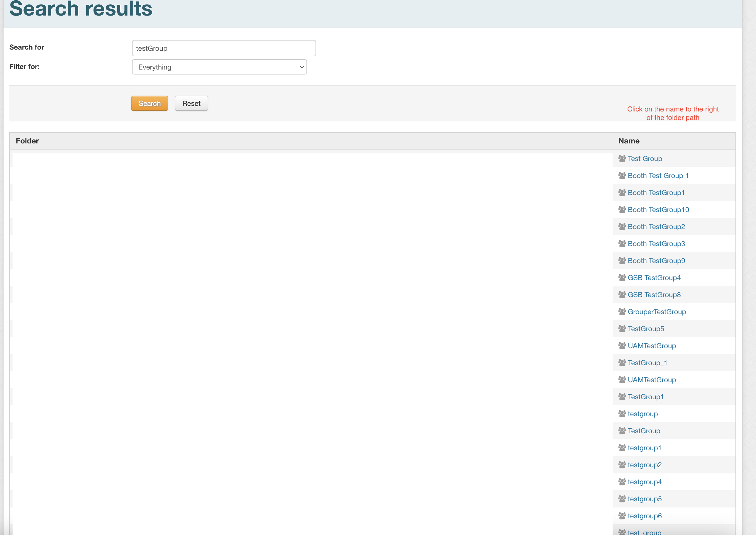Open the TestGroup1 group link
This screenshot has width=756, height=535.
[x=645, y=397]
